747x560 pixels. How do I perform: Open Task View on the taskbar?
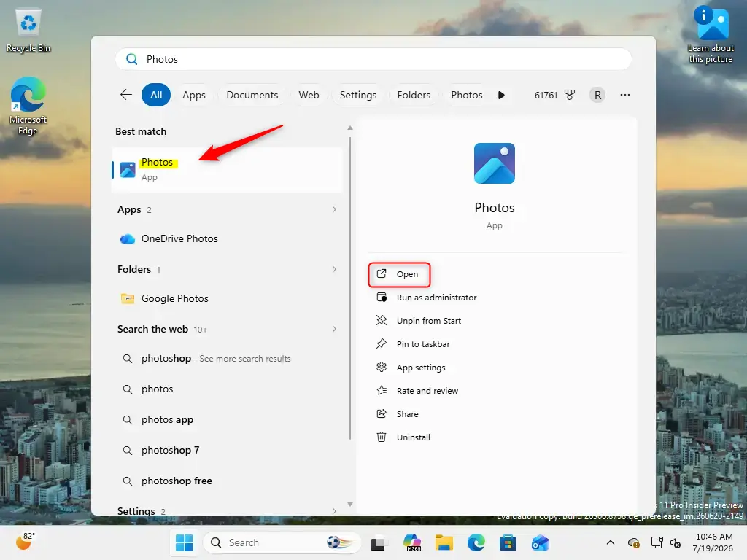[378, 542]
